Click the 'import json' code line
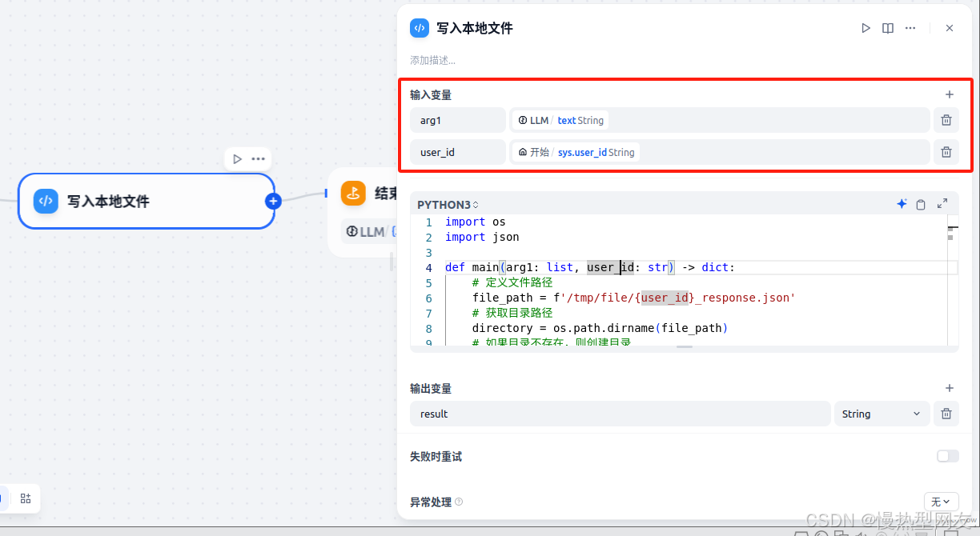This screenshot has height=536, width=980. tap(482, 237)
